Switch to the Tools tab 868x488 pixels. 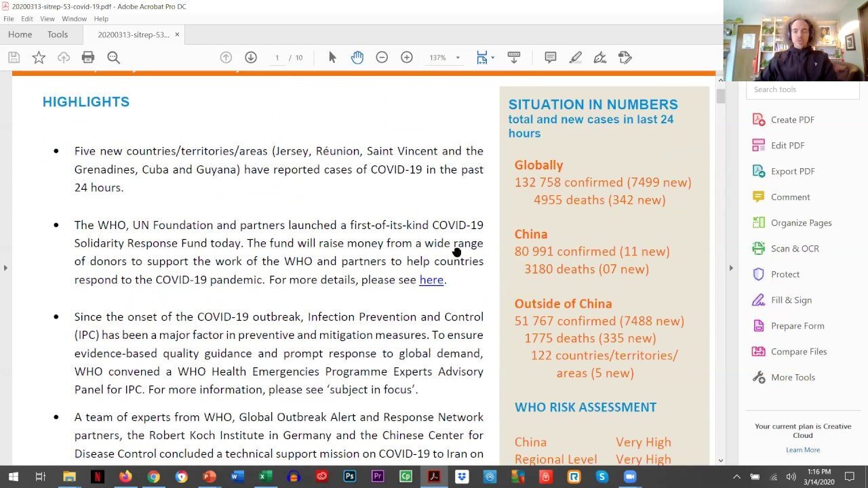(58, 35)
